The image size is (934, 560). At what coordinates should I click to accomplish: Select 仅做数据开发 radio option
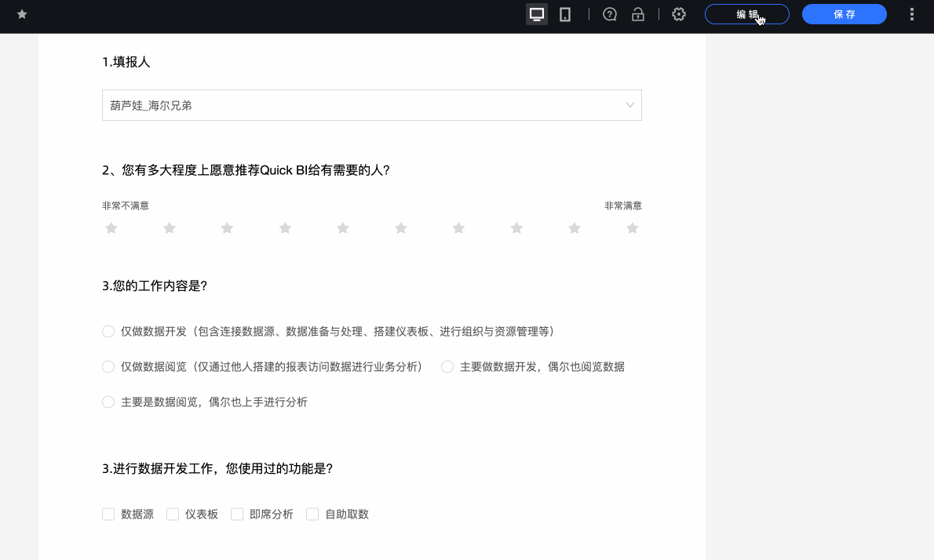tap(108, 331)
